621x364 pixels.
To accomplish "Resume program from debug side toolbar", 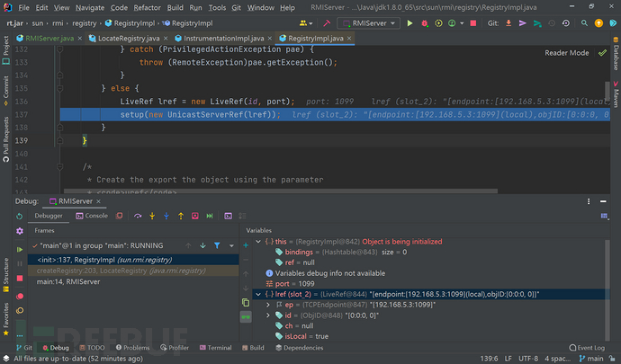I will point(20,250).
